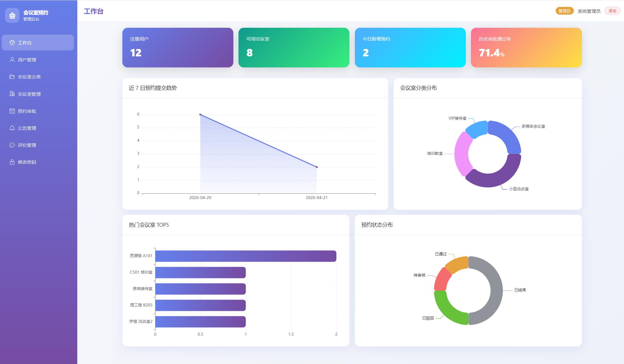624x364 pixels.
Task: Click the 2026-04-21 data point on trend line
Action: click(x=317, y=167)
